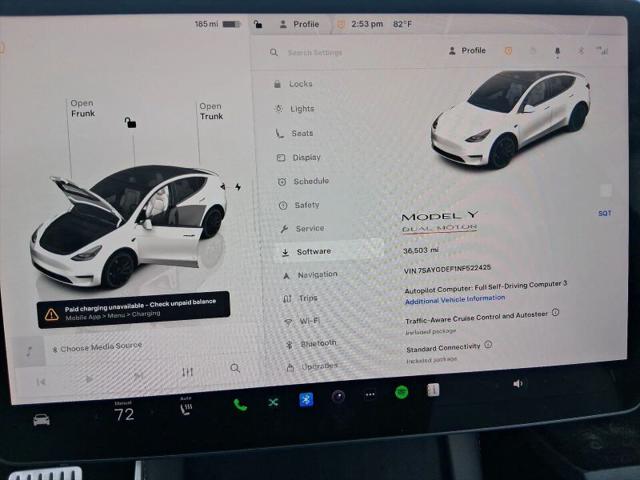Screen dimensions: 640x480
Task: Open Profile in the top status bar
Action: tap(299, 24)
